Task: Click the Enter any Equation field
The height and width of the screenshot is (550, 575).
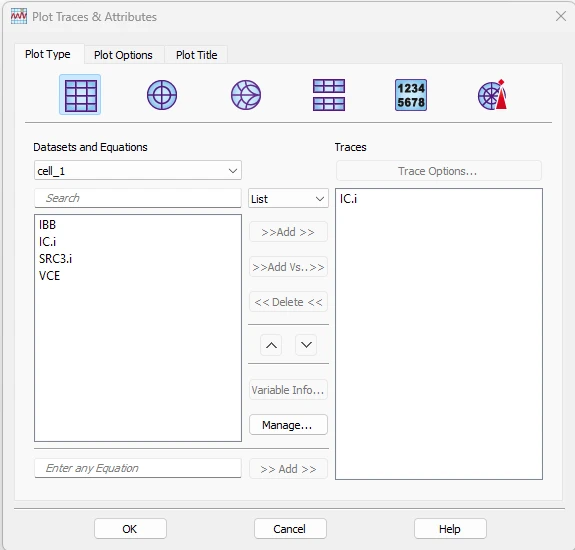Action: click(138, 468)
